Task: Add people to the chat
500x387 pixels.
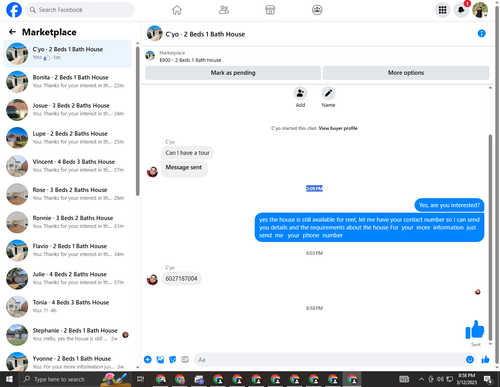Action: [300, 94]
